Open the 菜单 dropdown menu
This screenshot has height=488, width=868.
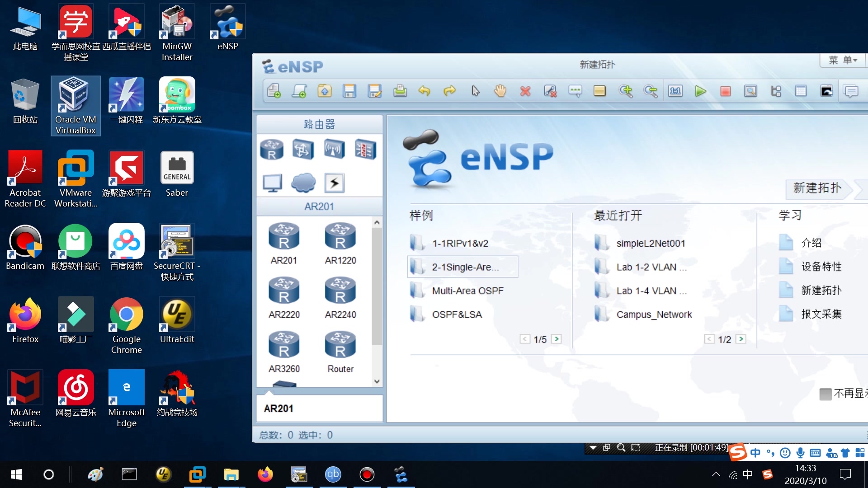(843, 60)
